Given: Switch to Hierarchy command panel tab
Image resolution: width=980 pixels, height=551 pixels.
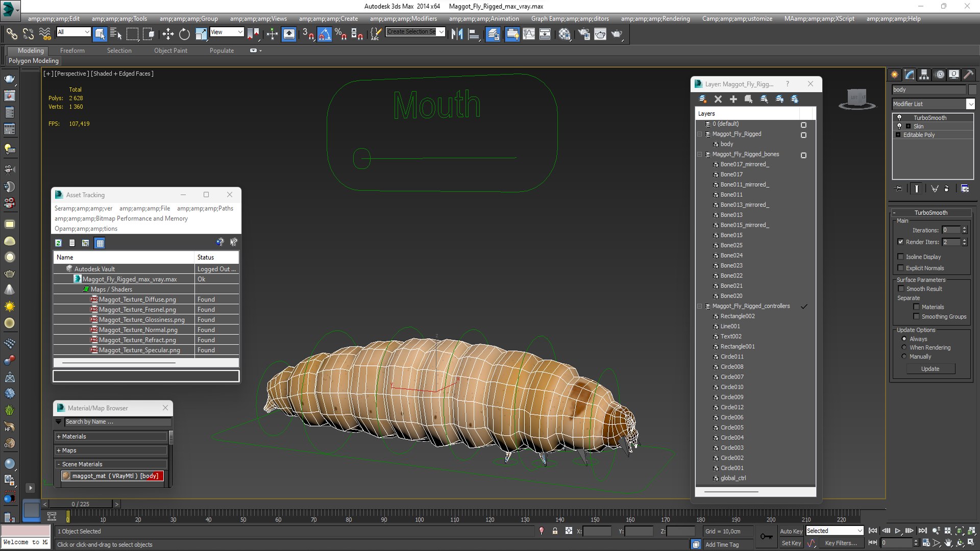Looking at the screenshot, I should (x=924, y=74).
